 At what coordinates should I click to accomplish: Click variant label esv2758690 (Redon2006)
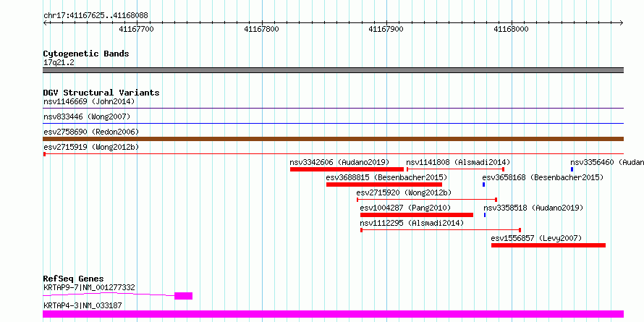(x=91, y=132)
